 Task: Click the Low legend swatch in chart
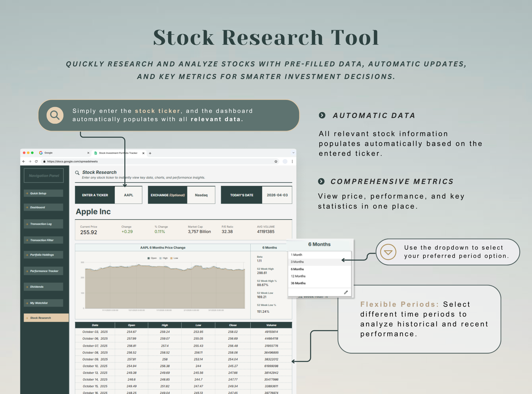click(x=171, y=258)
